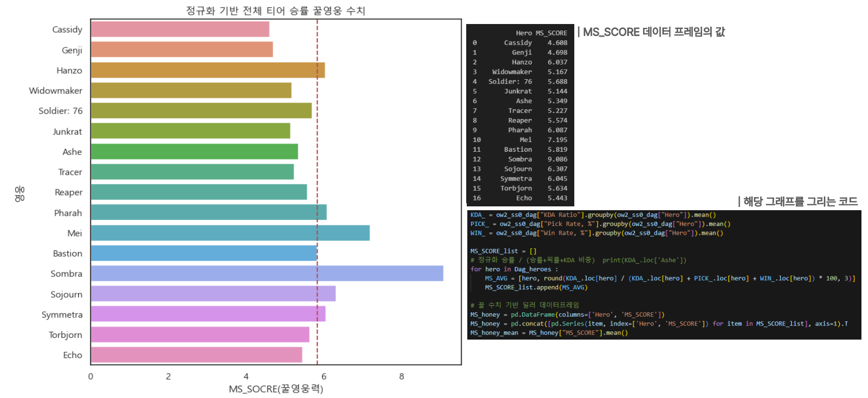
Task: Click value 9.086 in the data table
Action: click(557, 159)
